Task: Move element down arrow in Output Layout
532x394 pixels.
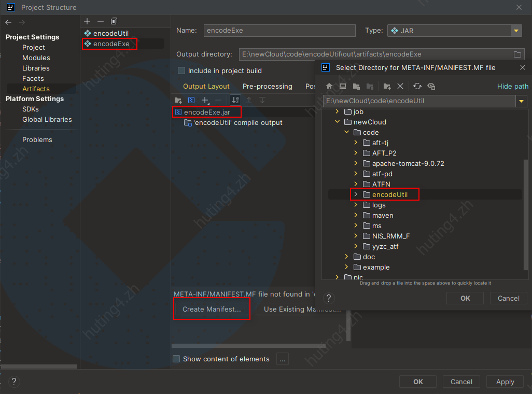Action: 262,100
